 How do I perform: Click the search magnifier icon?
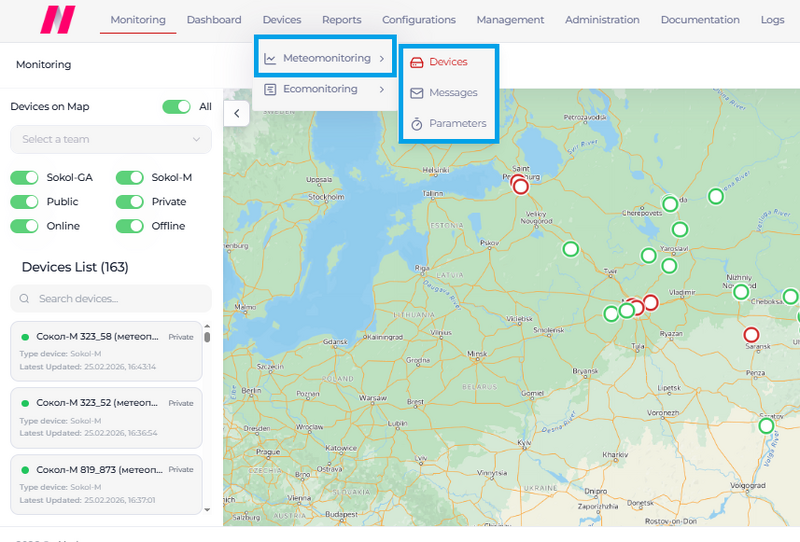[x=24, y=299]
